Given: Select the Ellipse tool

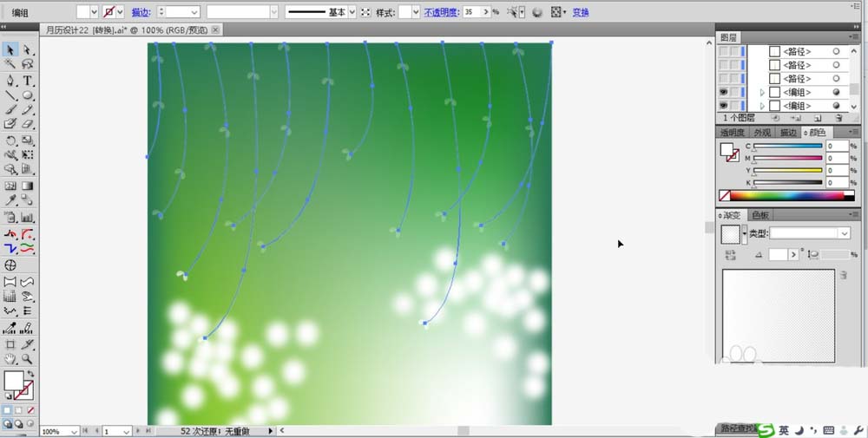Looking at the screenshot, I should (x=28, y=95).
